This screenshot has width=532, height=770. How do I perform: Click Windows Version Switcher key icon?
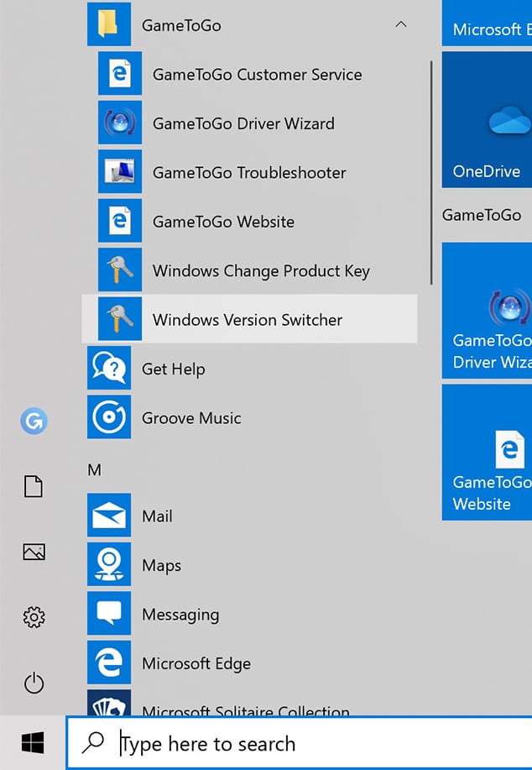point(120,319)
